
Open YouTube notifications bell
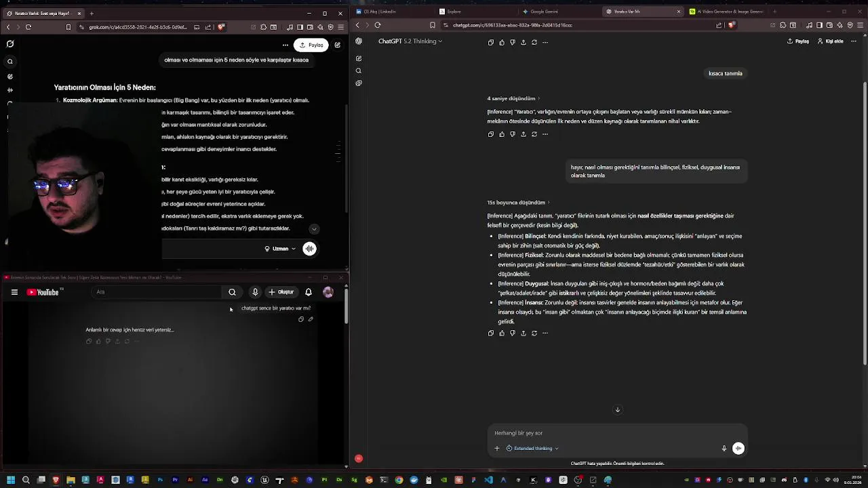coord(309,292)
